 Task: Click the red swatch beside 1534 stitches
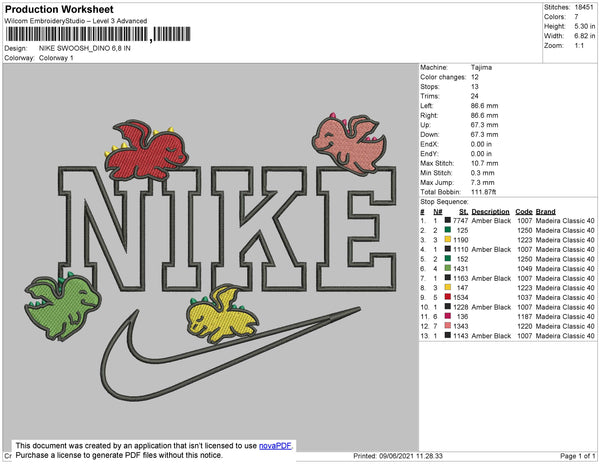[x=447, y=297]
